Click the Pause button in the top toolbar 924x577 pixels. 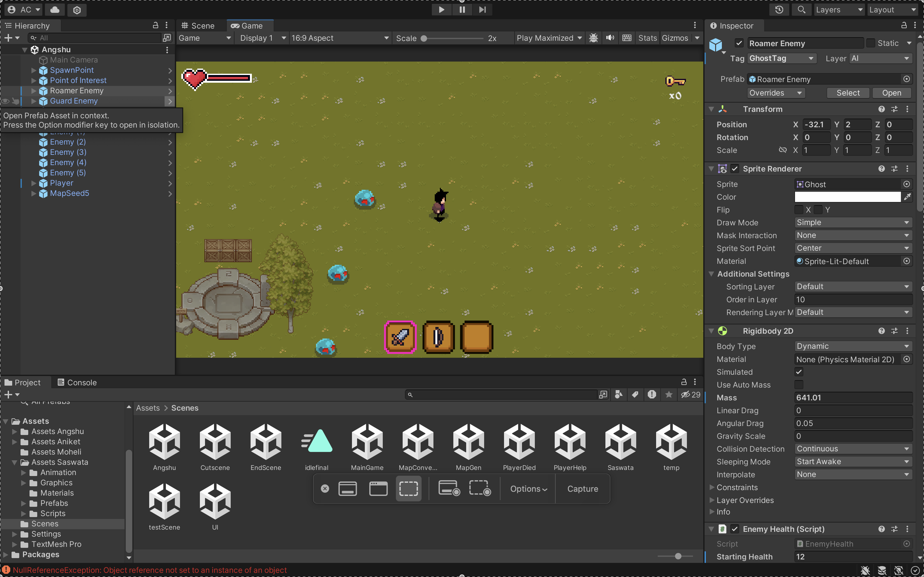pos(462,10)
